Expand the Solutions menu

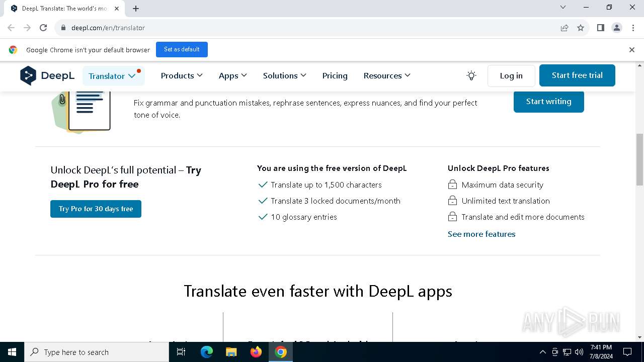pos(285,75)
